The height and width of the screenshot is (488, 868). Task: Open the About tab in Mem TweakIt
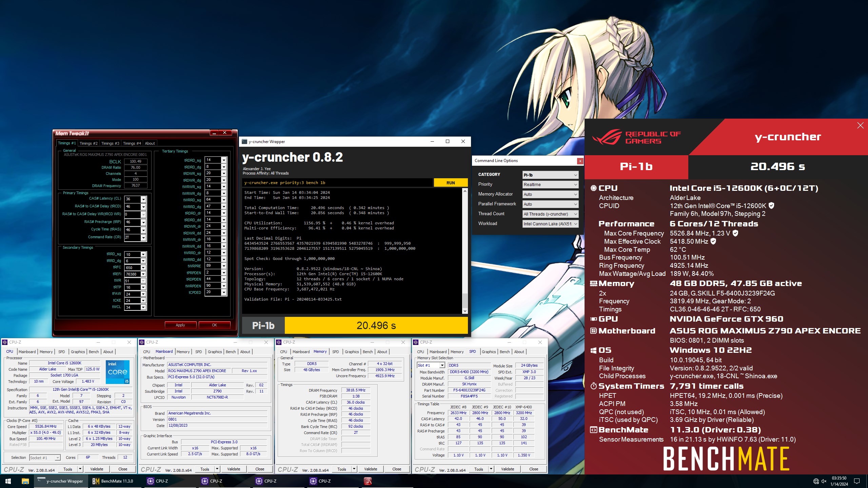150,143
